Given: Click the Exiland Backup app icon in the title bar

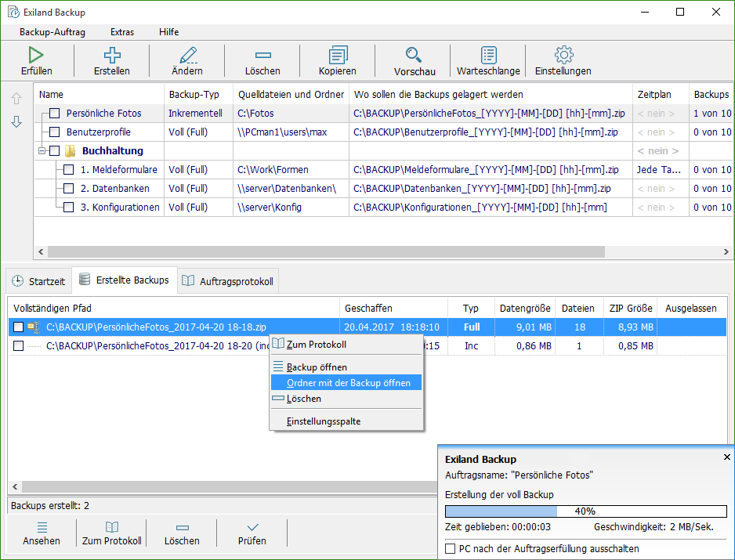Looking at the screenshot, I should pos(13,13).
